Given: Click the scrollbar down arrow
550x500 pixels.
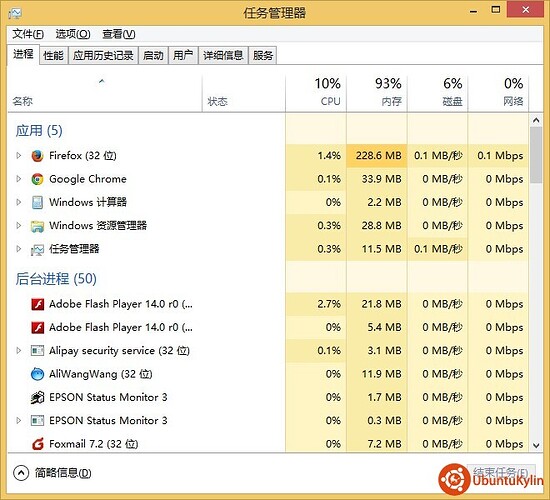Looking at the screenshot, I should 536,445.
